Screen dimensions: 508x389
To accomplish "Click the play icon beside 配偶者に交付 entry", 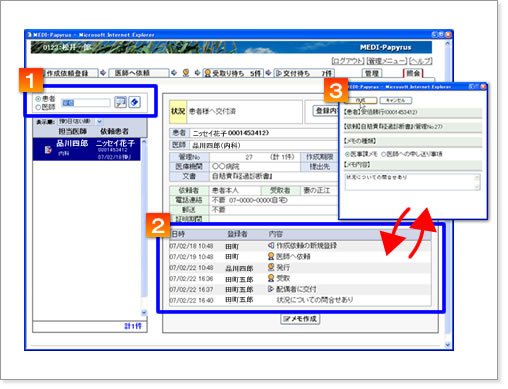I will (x=271, y=289).
